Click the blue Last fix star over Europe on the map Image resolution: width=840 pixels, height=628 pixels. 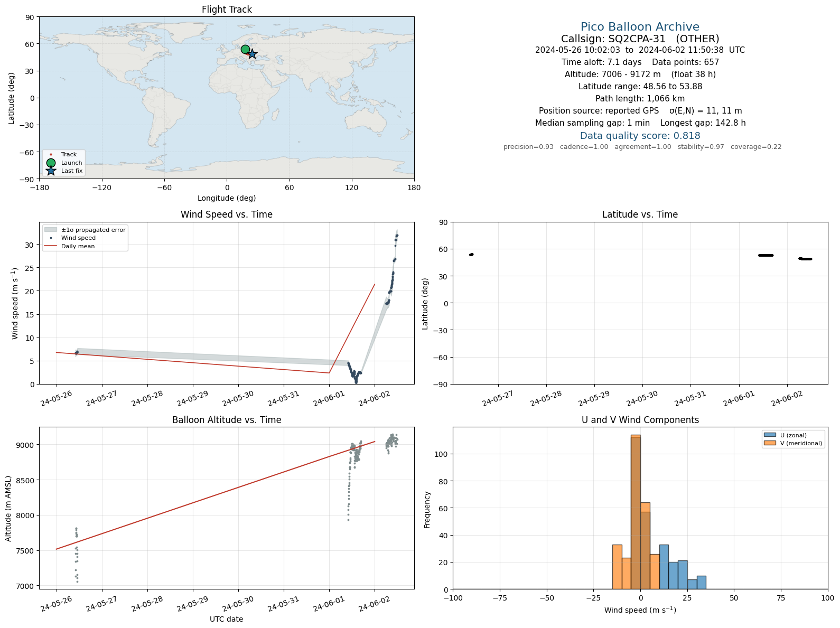pyautogui.click(x=252, y=54)
